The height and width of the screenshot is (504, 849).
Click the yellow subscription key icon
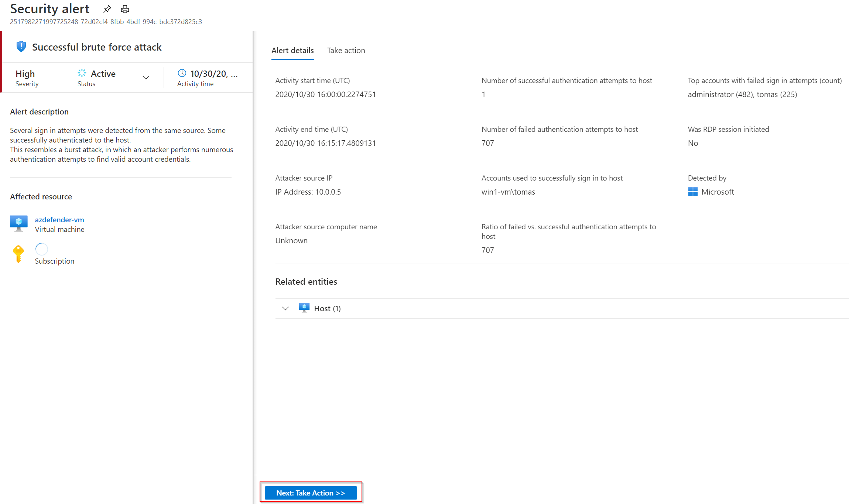point(18,254)
